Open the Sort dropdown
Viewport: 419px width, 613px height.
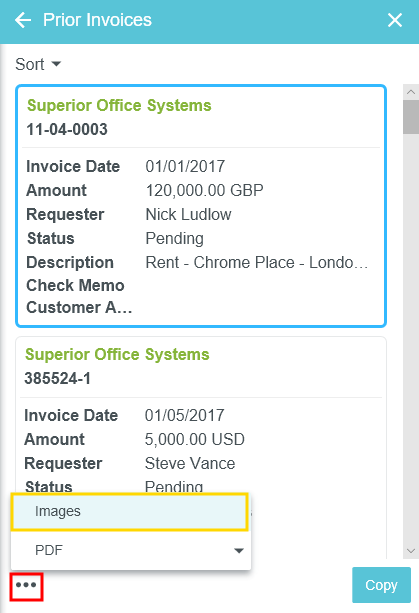(x=38, y=64)
